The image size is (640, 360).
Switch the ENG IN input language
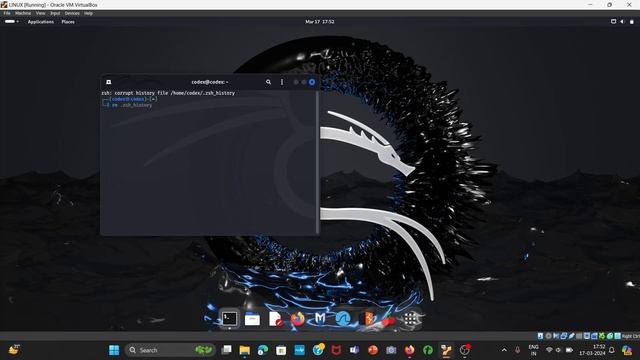tap(533, 350)
